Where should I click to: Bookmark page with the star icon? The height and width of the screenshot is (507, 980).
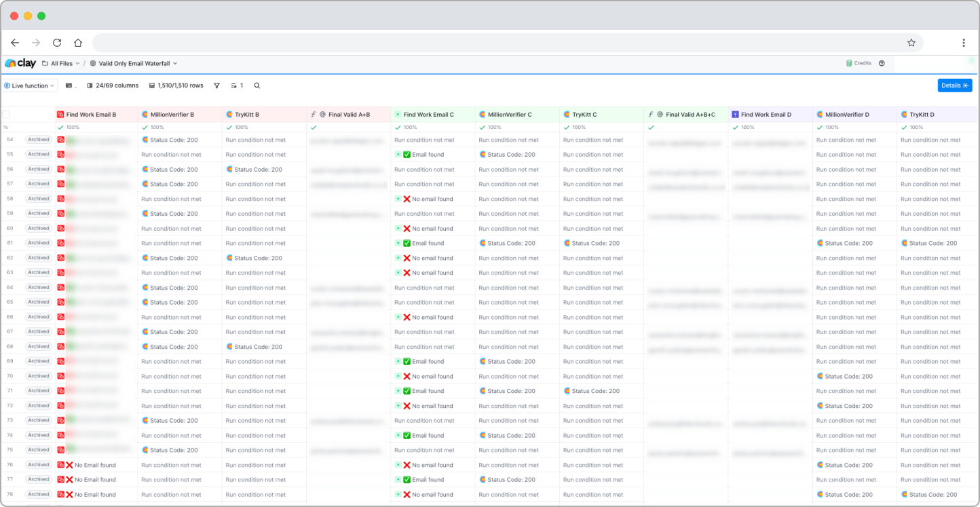click(911, 43)
